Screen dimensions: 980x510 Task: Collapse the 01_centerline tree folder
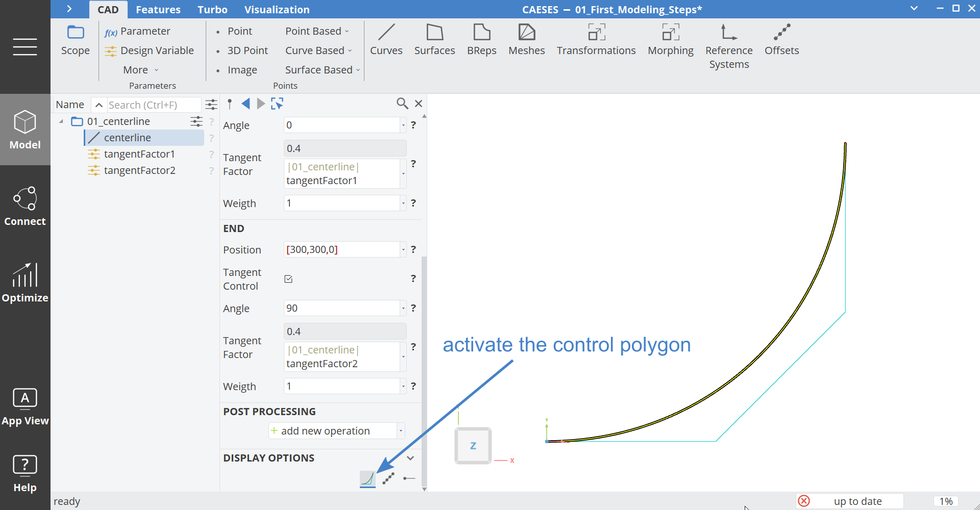coord(61,121)
